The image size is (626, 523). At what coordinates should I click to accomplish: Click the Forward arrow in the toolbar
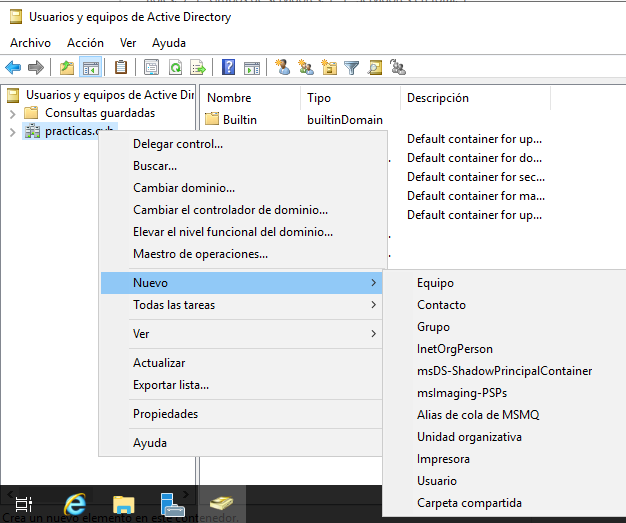point(36,67)
